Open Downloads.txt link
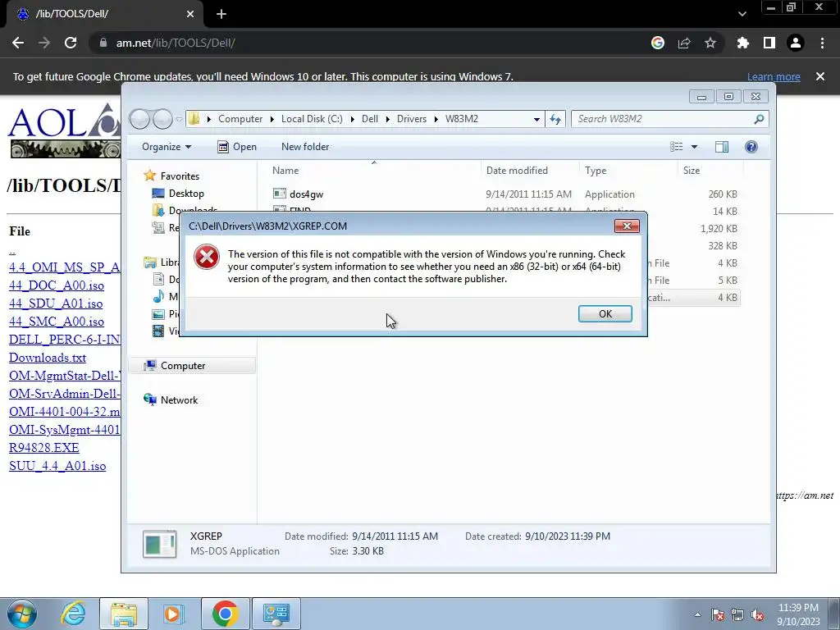The height and width of the screenshot is (630, 840). [48, 358]
